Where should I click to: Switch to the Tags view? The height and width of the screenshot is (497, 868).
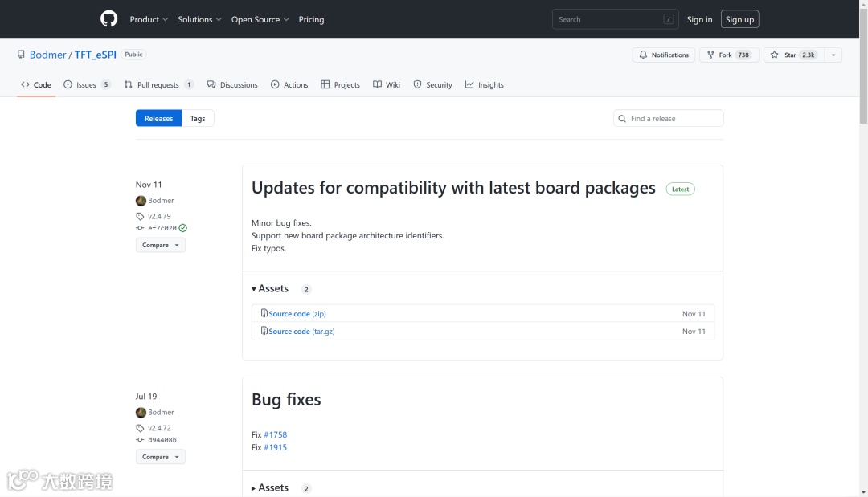(198, 119)
